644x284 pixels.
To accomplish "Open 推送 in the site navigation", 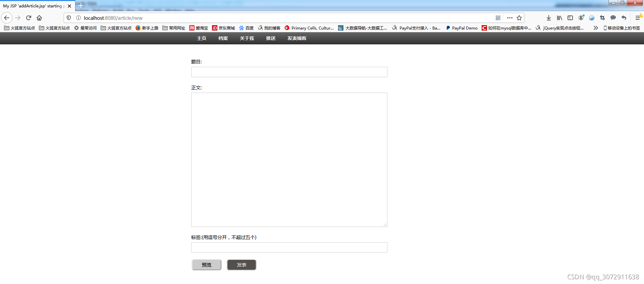I will 271,38.
